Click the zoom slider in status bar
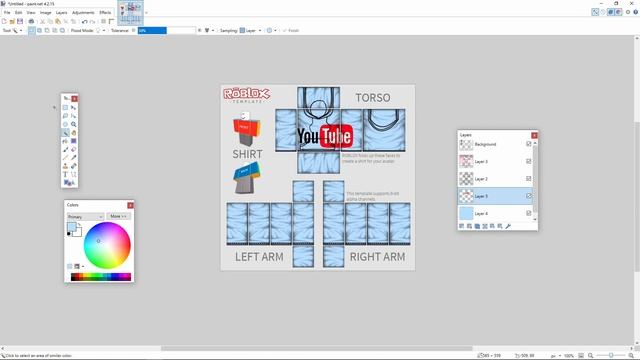 [x=611, y=356]
